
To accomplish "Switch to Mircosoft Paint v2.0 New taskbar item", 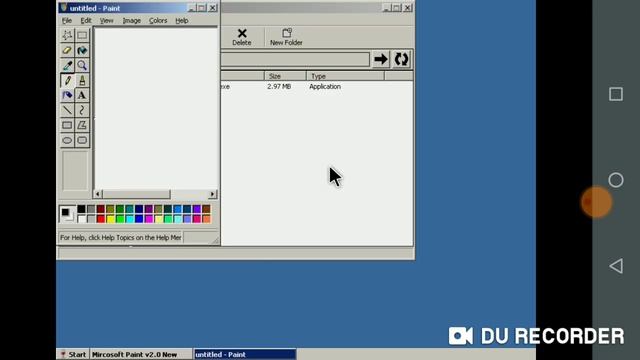I will 141,354.
